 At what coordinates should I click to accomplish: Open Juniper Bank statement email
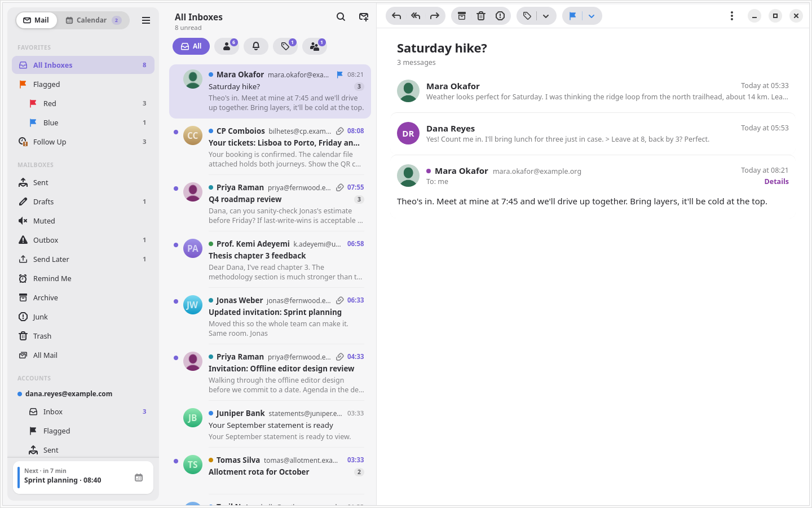pos(270,424)
